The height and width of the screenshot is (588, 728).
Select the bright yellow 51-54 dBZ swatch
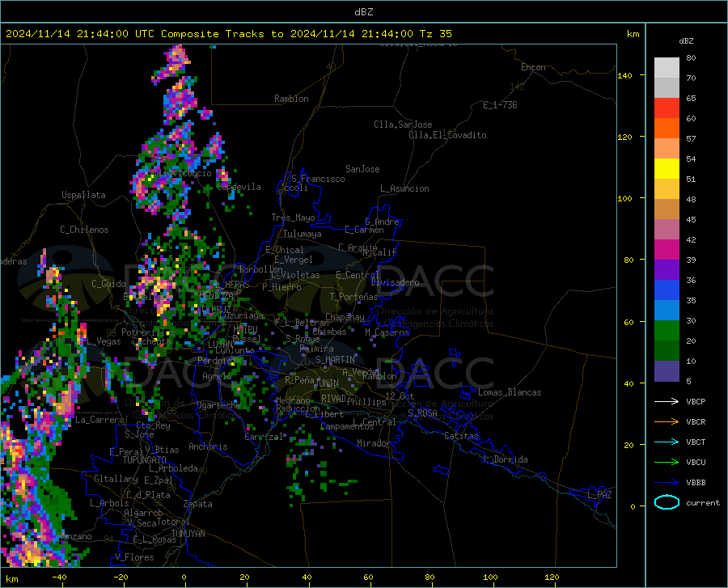667,169
